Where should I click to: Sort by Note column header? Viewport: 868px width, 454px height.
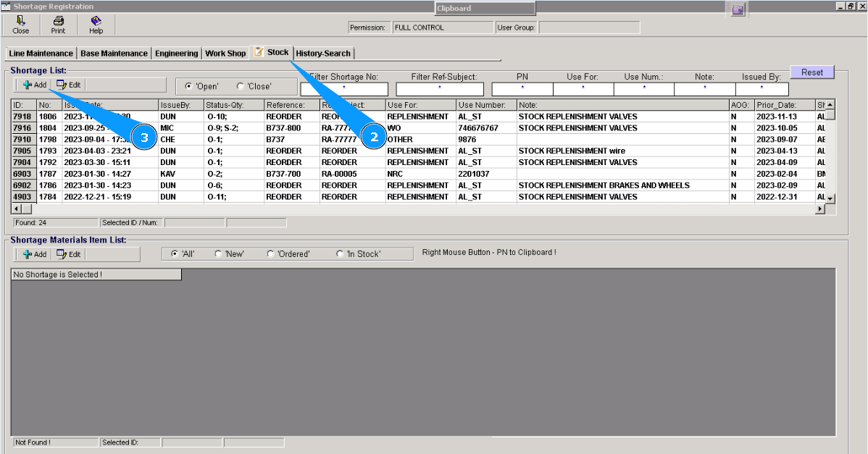pos(623,105)
